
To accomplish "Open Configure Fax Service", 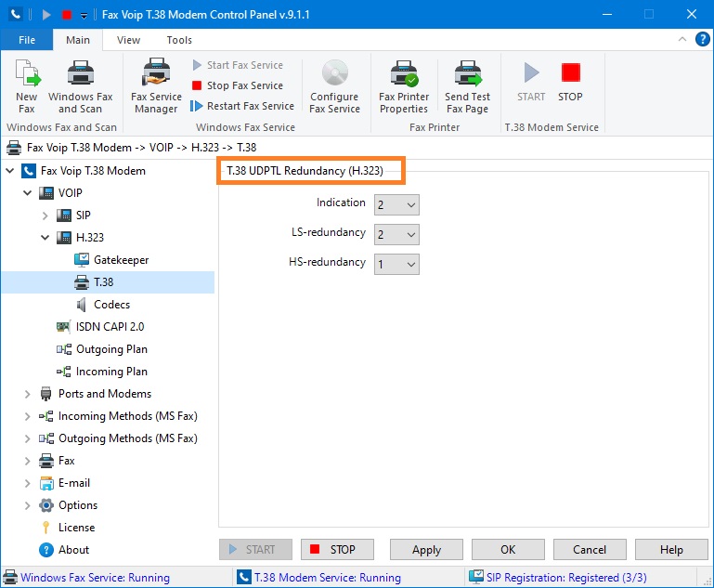I will click(x=334, y=86).
